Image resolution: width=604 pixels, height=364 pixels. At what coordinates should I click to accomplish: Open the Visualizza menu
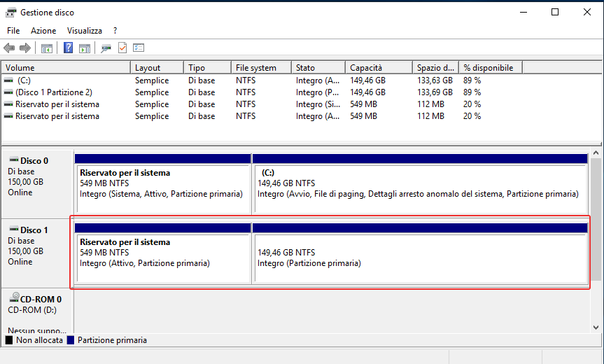[x=85, y=31]
